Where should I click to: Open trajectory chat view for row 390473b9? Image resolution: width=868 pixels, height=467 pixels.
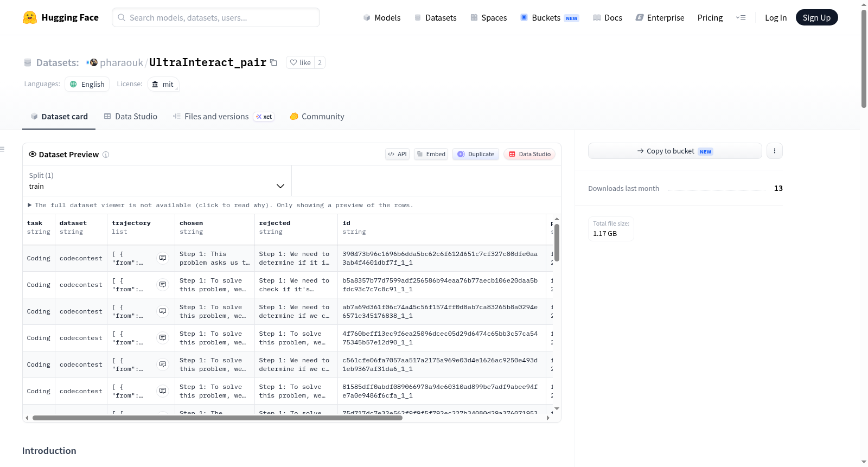pyautogui.click(x=163, y=258)
